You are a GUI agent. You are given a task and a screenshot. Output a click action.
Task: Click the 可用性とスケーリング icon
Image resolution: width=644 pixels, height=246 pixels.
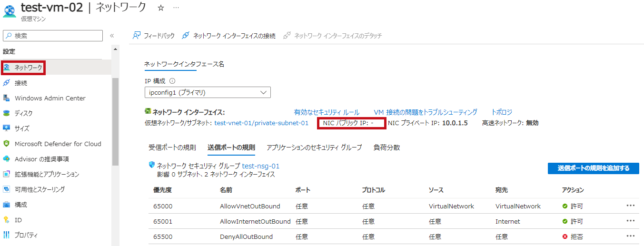coord(7,189)
